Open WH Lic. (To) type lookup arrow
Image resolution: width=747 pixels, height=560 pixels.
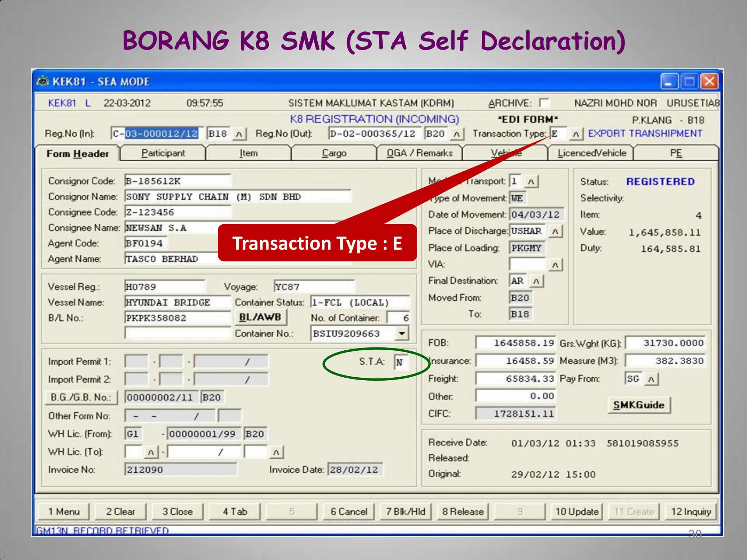point(151,452)
